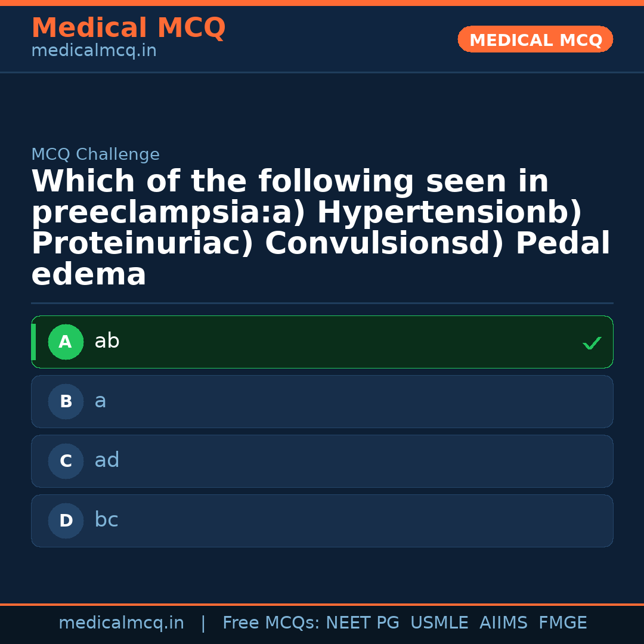Click the circular C badge icon
The image size is (644, 644).
coord(66,461)
